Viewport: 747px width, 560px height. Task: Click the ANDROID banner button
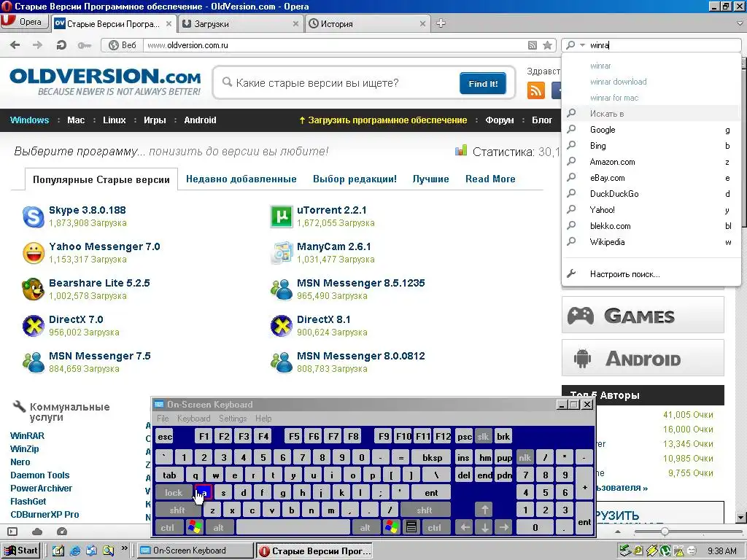point(643,357)
